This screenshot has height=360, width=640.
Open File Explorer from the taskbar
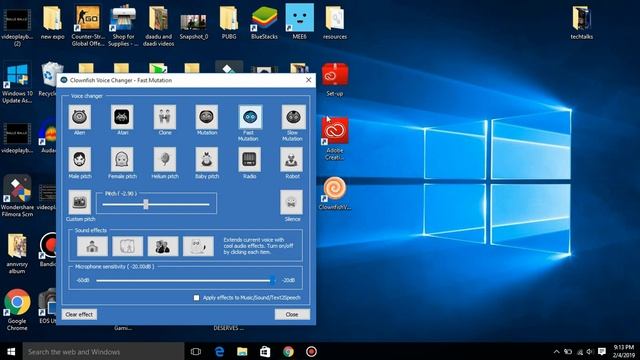242,351
